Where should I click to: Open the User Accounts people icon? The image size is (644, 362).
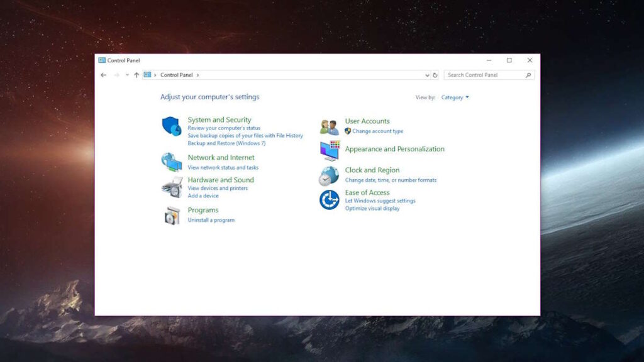click(x=329, y=127)
